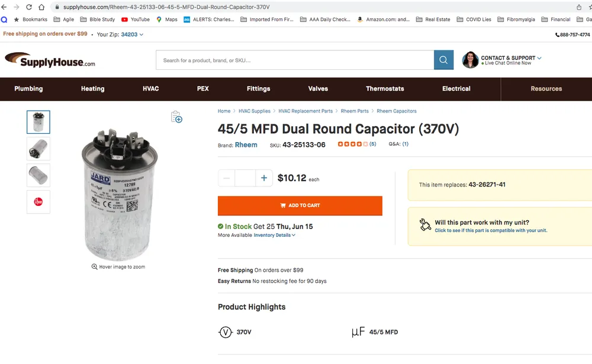Click the SupplyHouse.com logo
This screenshot has height=364, width=592.
point(50,60)
